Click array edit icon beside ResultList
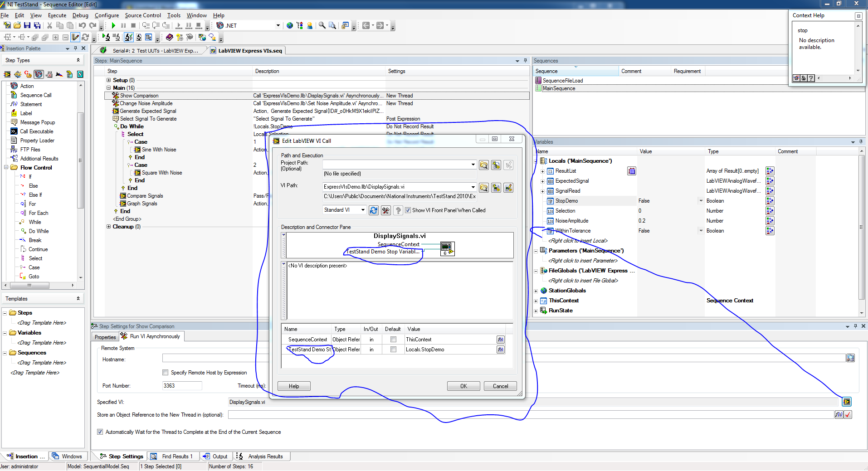The height and width of the screenshot is (471, 868). (631, 171)
